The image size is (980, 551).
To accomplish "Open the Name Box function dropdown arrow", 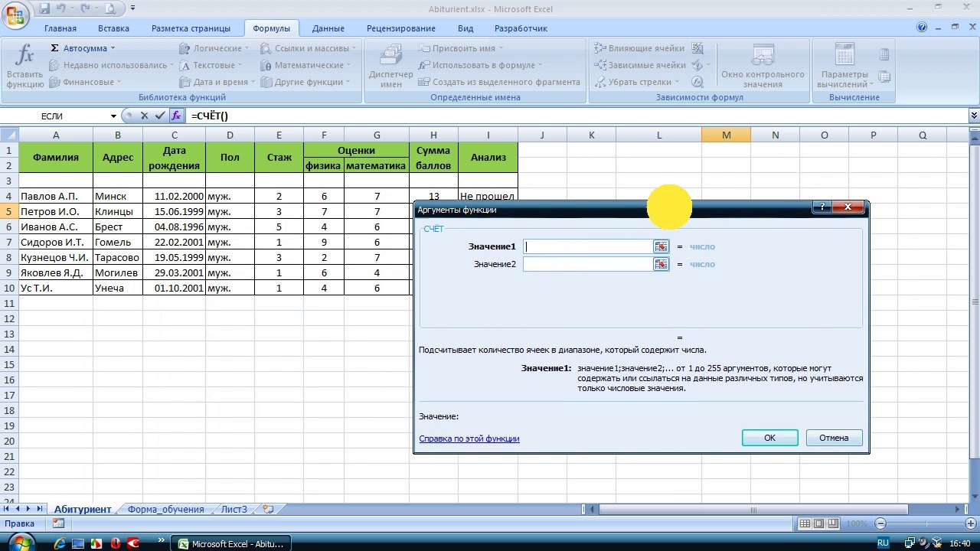I will click(x=113, y=116).
